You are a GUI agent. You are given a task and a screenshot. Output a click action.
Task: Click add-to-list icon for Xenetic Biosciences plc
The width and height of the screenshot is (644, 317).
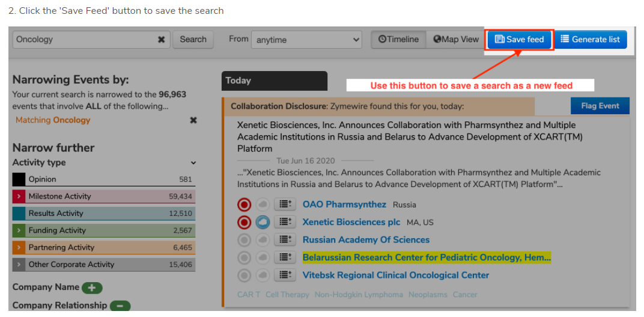[285, 222]
